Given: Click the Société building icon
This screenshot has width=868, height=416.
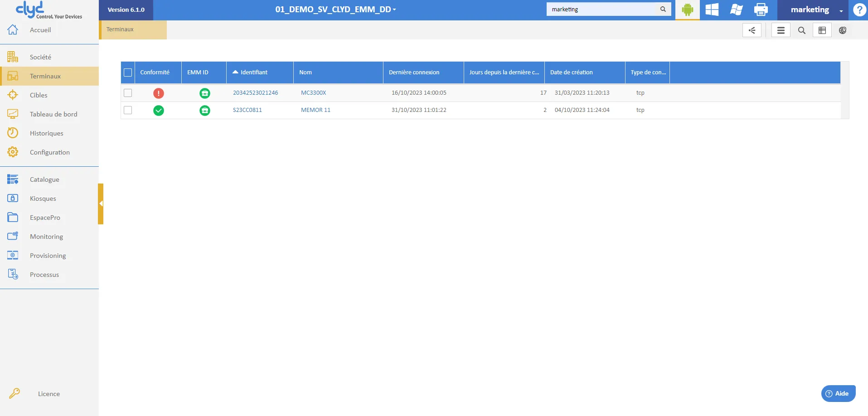Looking at the screenshot, I should point(13,57).
